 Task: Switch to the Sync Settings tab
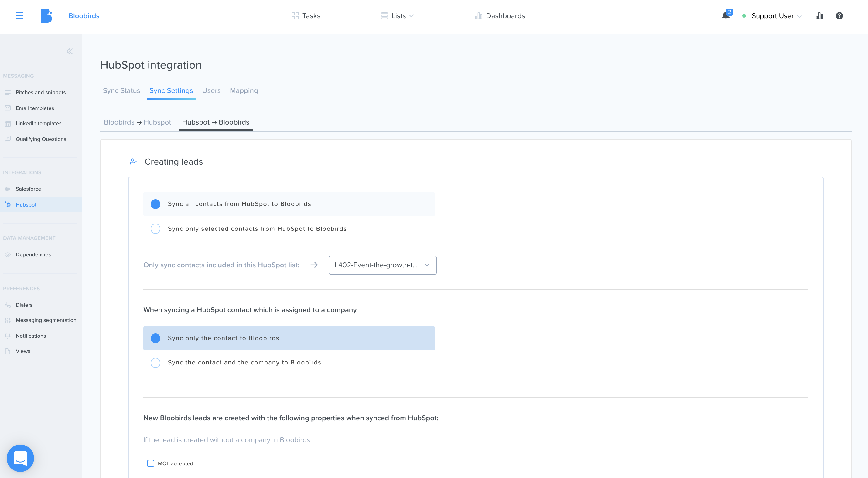(x=171, y=90)
